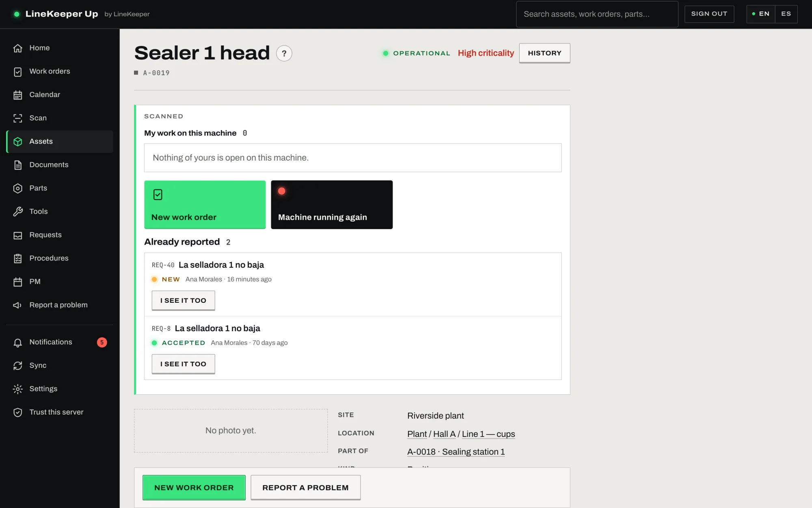Click the Home house icon in sidebar
Image resolution: width=812 pixels, height=508 pixels.
pos(17,48)
